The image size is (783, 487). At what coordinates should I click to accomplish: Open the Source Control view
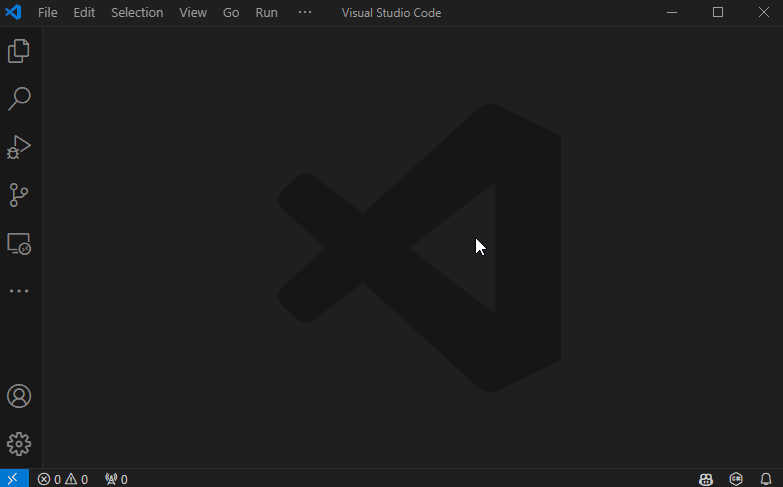[x=19, y=195]
